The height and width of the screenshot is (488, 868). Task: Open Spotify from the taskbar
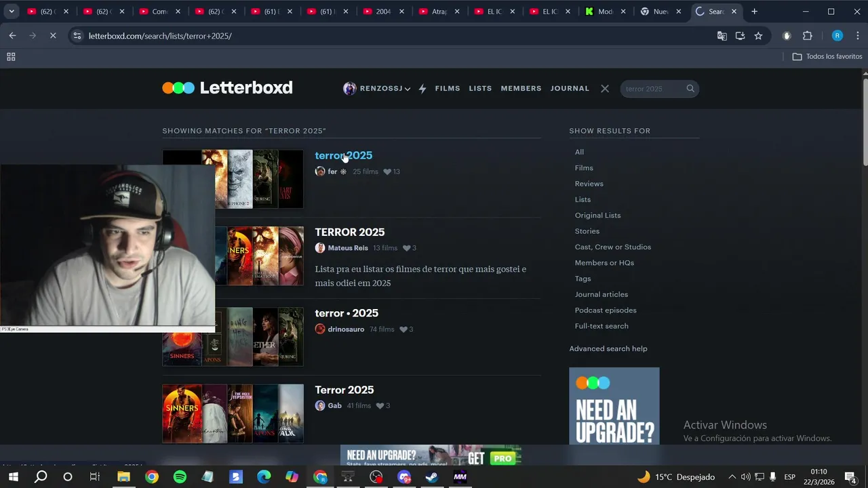180,477
